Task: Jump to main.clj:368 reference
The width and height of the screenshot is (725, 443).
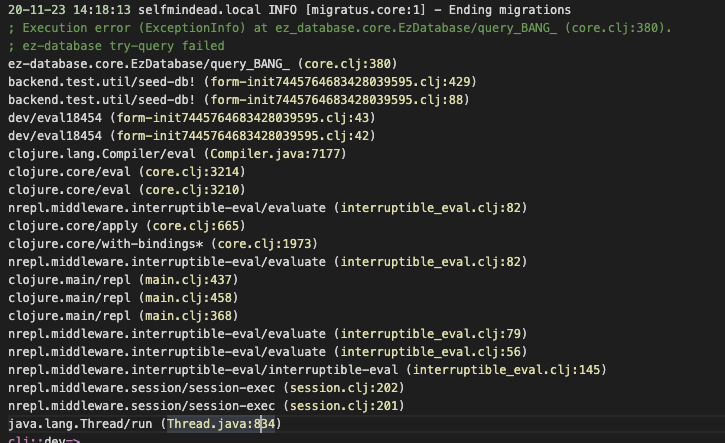Action: (x=189, y=316)
